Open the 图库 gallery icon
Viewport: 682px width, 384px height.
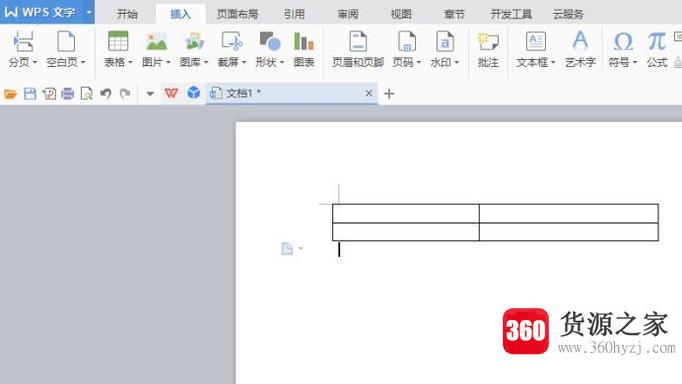194,42
